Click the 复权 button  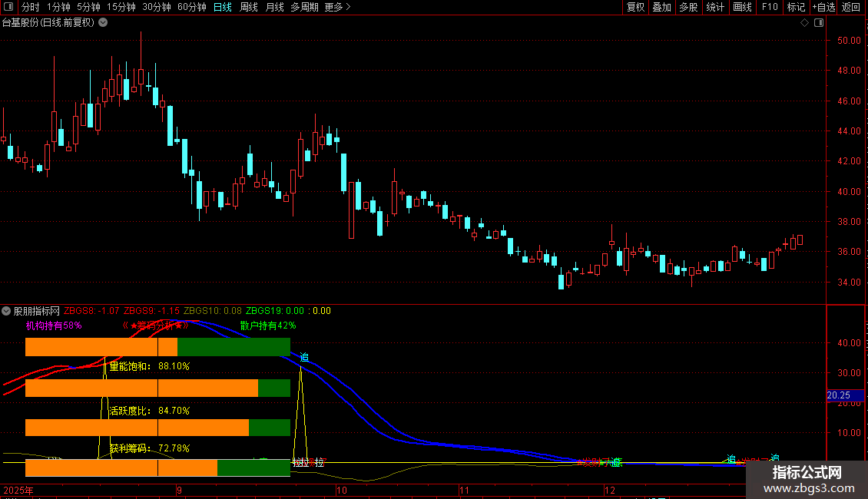pos(635,7)
